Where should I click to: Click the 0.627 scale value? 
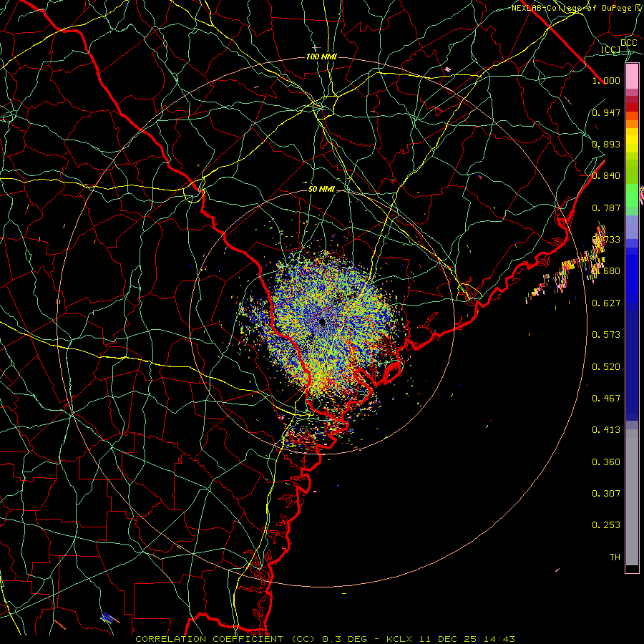(x=606, y=303)
